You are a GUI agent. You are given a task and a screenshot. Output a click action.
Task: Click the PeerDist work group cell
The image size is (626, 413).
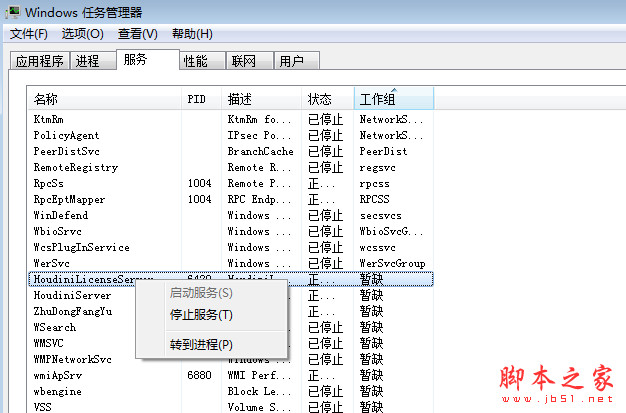(383, 151)
